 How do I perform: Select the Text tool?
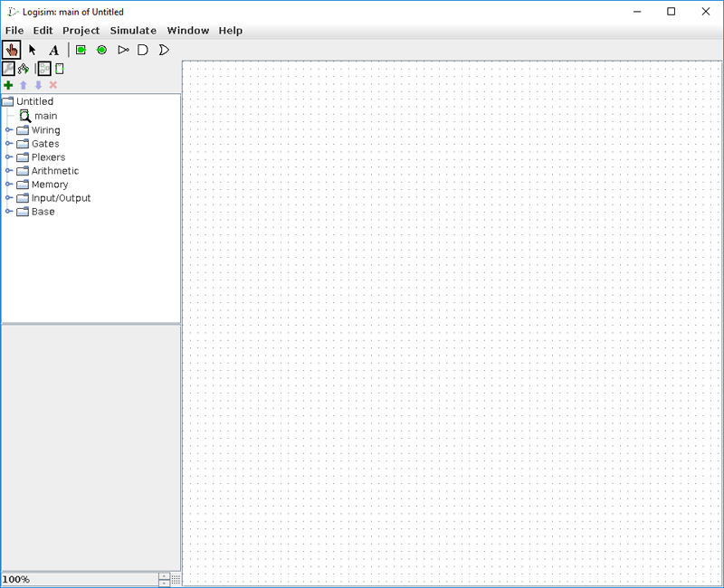click(x=53, y=50)
